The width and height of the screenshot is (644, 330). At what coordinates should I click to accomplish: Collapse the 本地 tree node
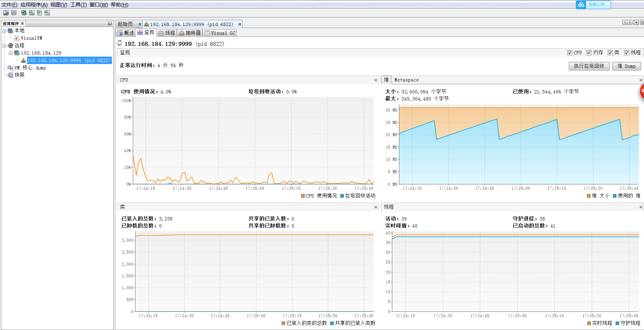click(x=4, y=30)
